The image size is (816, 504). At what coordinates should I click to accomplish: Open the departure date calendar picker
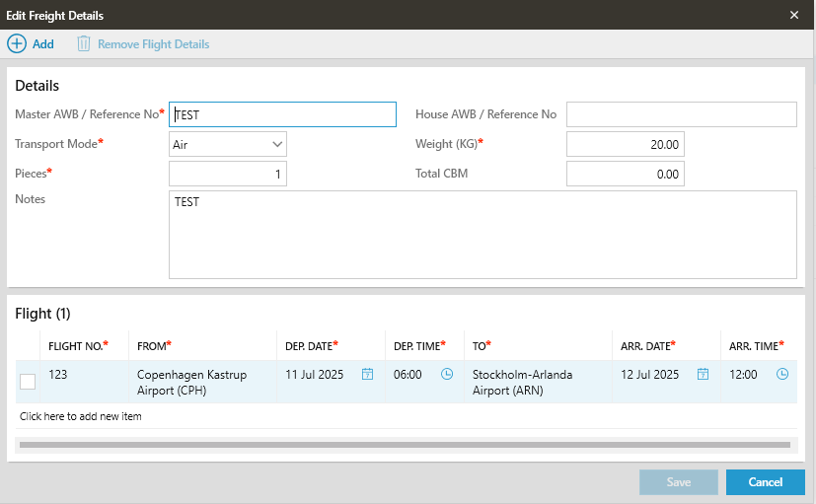click(367, 375)
